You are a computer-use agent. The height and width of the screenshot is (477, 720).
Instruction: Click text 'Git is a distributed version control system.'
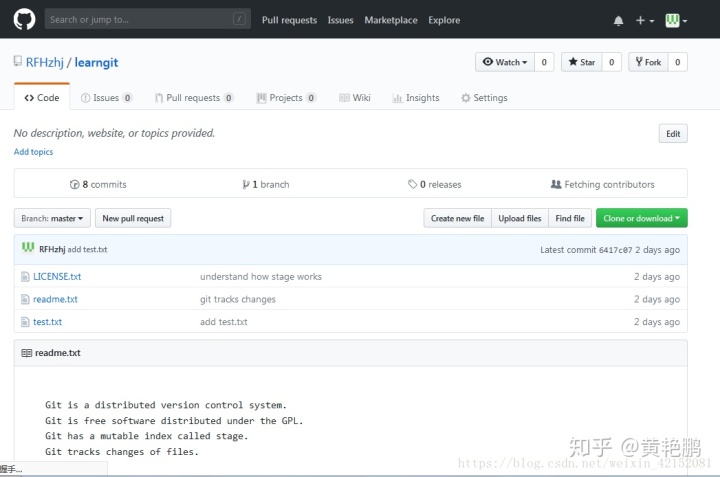point(166,405)
